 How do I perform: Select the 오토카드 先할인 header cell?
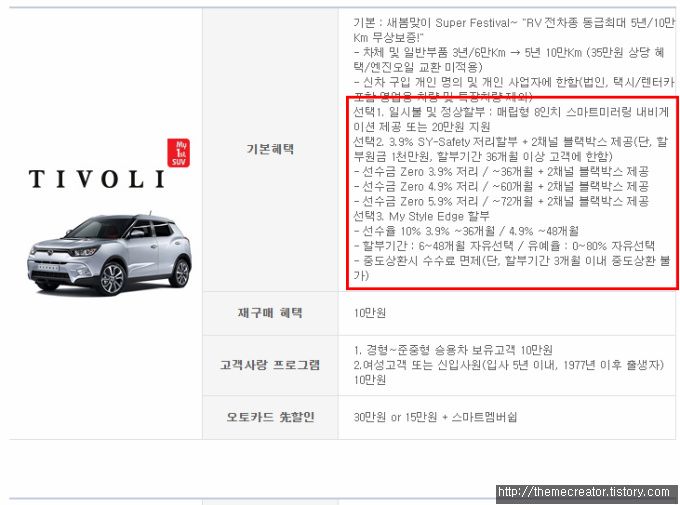(270, 417)
